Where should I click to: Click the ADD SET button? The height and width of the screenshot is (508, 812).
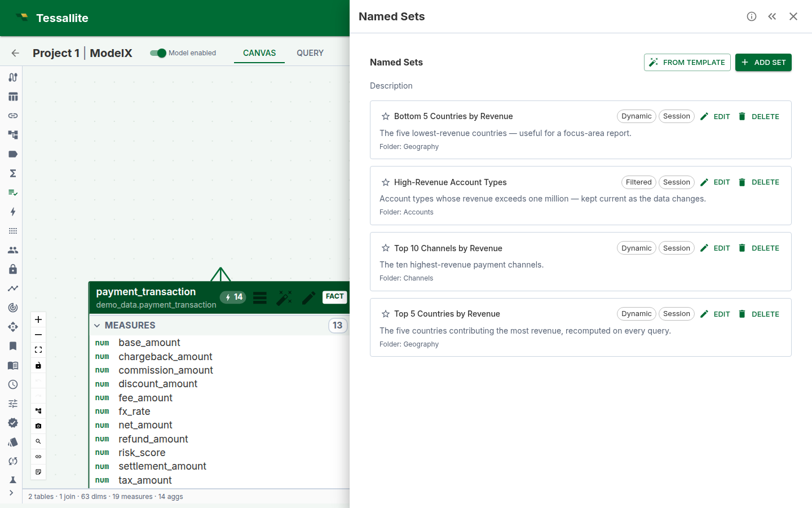[x=764, y=63]
